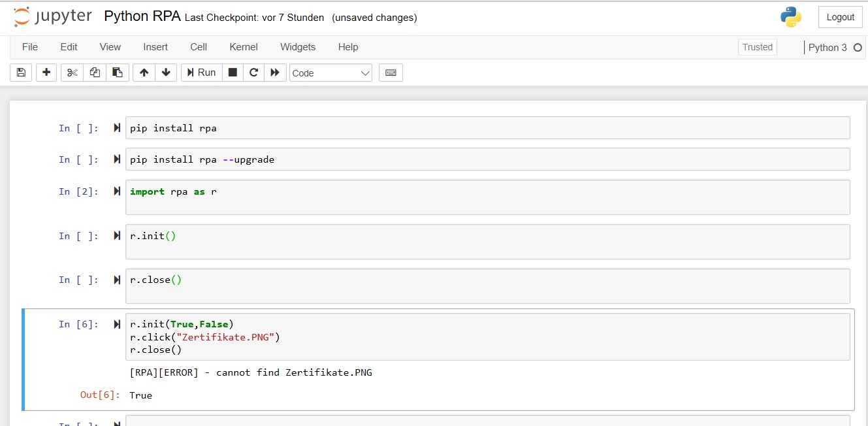Copy the selected cell via toolbar icon
Screen dimensions: 868x426
click(x=94, y=73)
